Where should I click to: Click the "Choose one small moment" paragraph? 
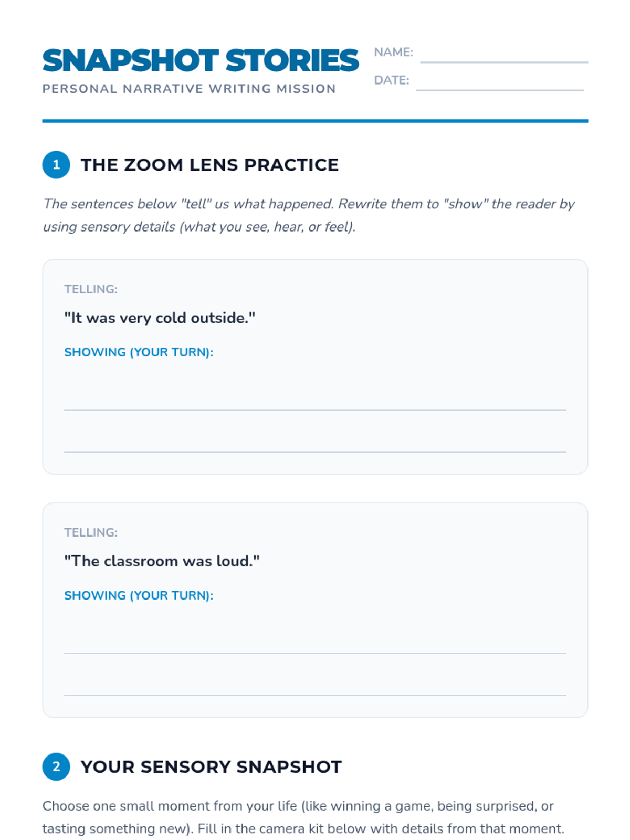303,817
